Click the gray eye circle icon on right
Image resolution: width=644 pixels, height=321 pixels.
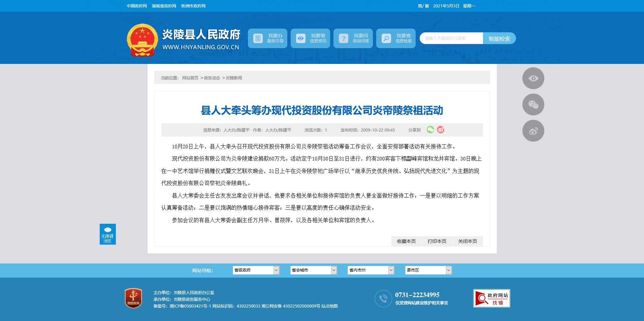pos(533,78)
